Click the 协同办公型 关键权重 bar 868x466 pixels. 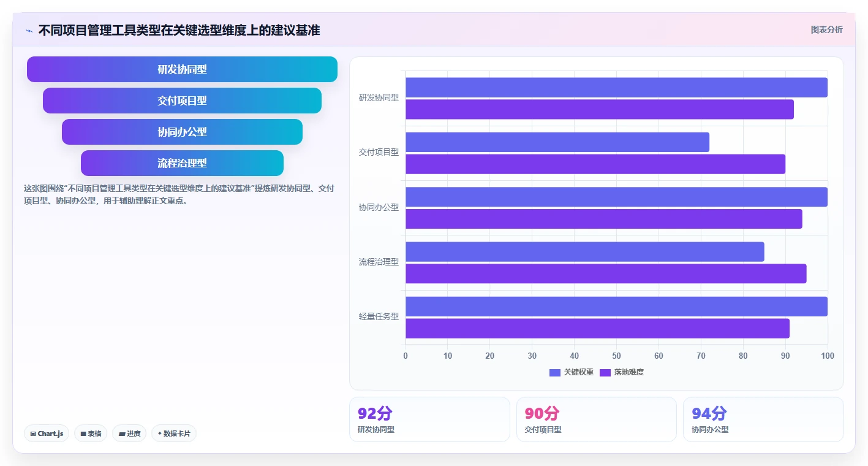[616, 197]
